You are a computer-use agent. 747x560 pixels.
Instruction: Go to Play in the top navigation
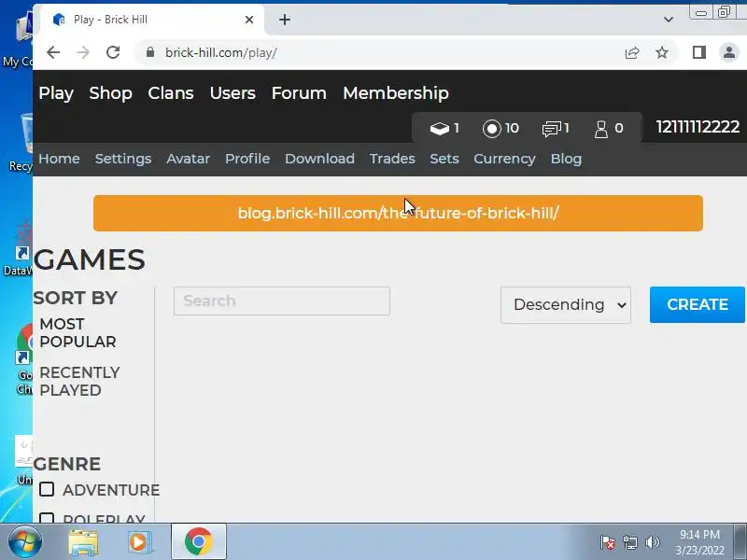(56, 93)
